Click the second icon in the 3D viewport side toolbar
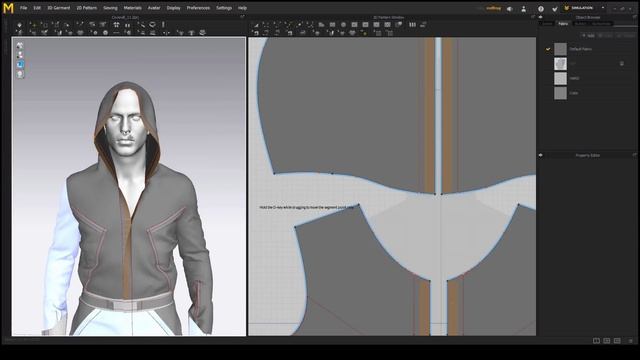Viewport: 640px width, 360px height. coord(20,55)
